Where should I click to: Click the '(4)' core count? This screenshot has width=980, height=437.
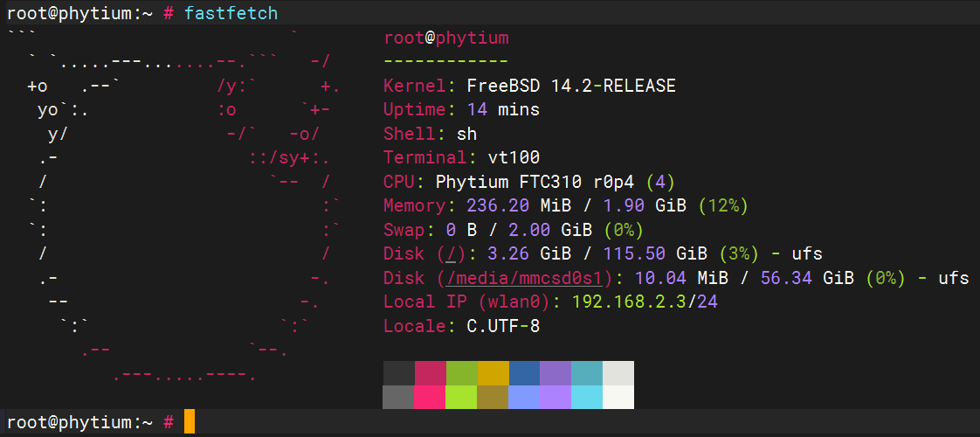(660, 182)
